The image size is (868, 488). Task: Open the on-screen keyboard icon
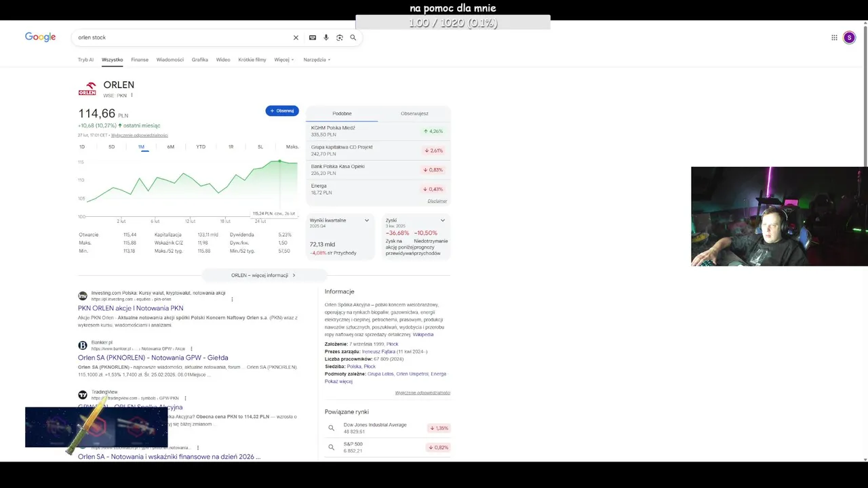pos(313,38)
